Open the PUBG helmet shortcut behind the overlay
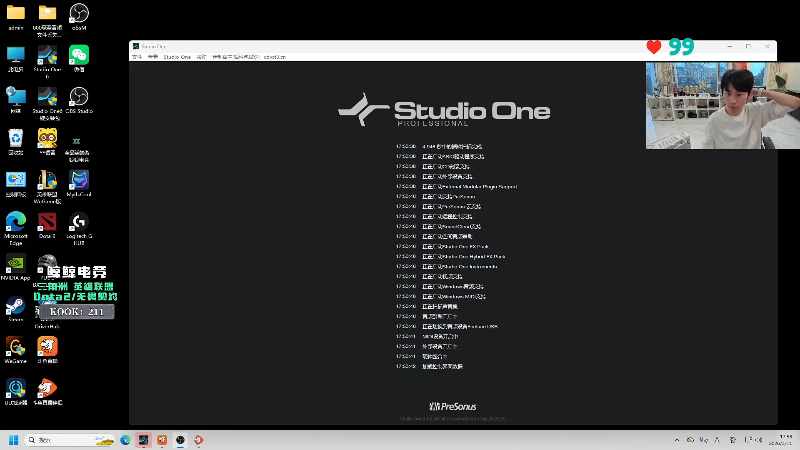Image resolution: width=800 pixels, height=450 pixels. (x=47, y=261)
